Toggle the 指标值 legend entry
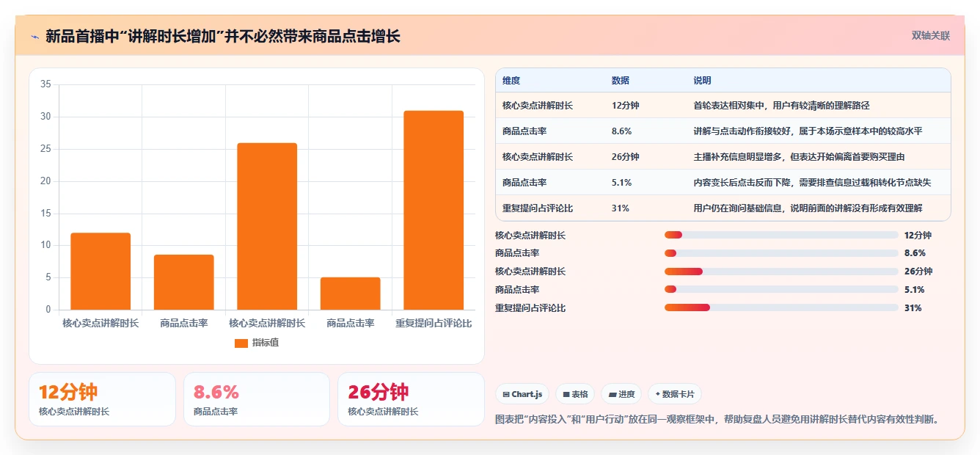 tap(257, 343)
